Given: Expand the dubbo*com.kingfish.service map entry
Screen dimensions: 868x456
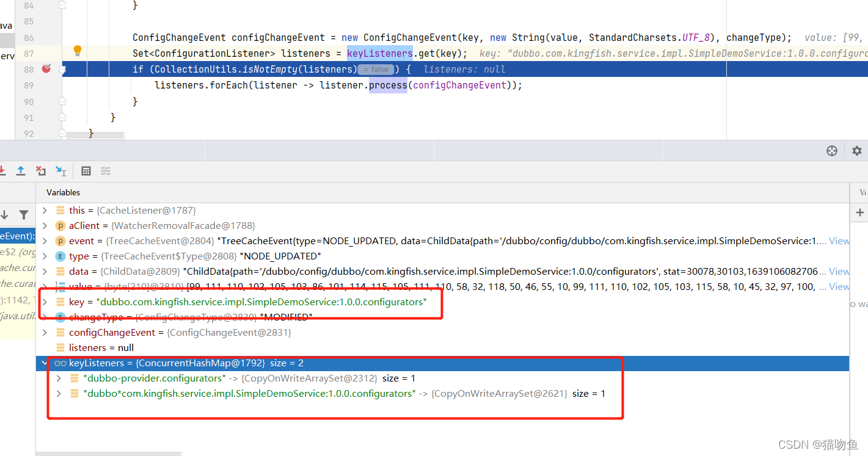Looking at the screenshot, I should coord(59,394).
